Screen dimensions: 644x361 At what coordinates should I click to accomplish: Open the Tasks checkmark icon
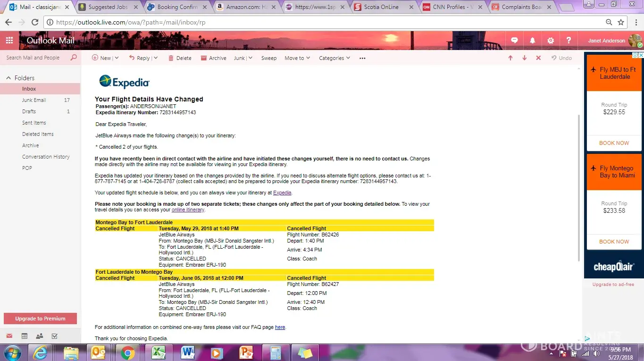(54, 336)
